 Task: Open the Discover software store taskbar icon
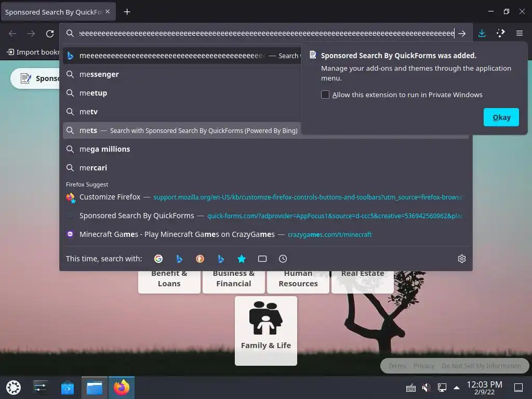68,388
